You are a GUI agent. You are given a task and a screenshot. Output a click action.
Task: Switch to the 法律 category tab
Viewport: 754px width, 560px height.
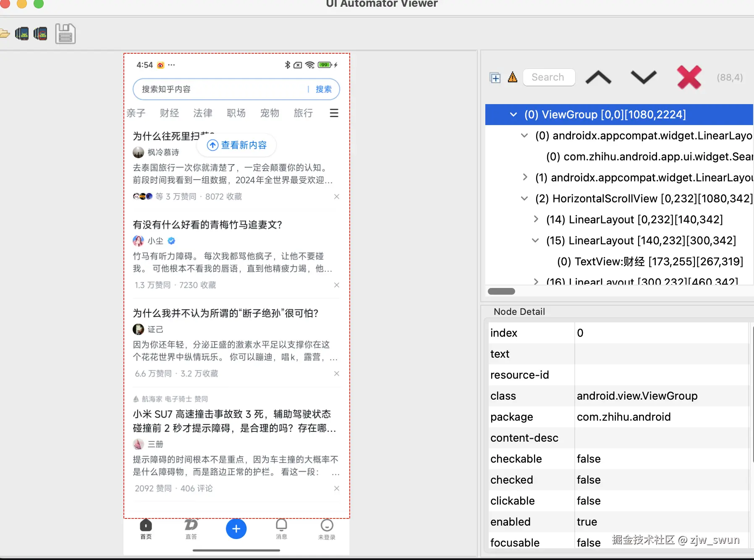tap(203, 113)
